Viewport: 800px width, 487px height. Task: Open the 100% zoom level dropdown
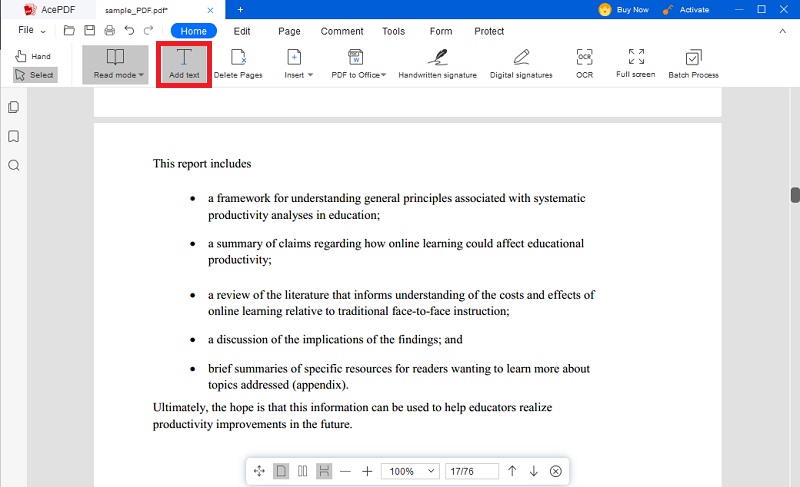tap(411, 471)
